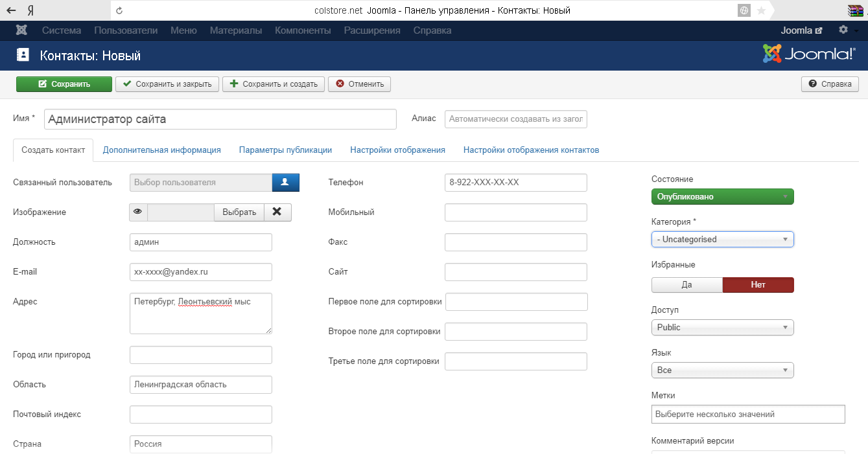Open the Категория Uncategorised dropdown

722,240
